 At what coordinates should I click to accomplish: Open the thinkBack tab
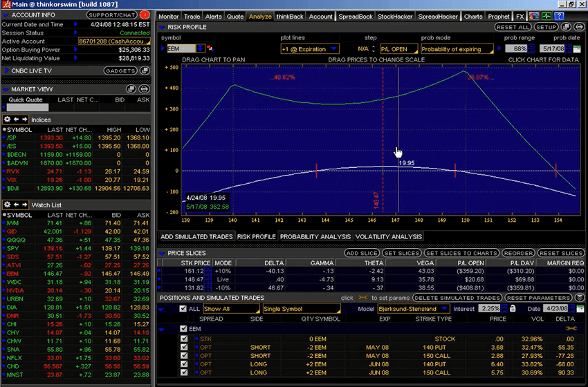290,17
